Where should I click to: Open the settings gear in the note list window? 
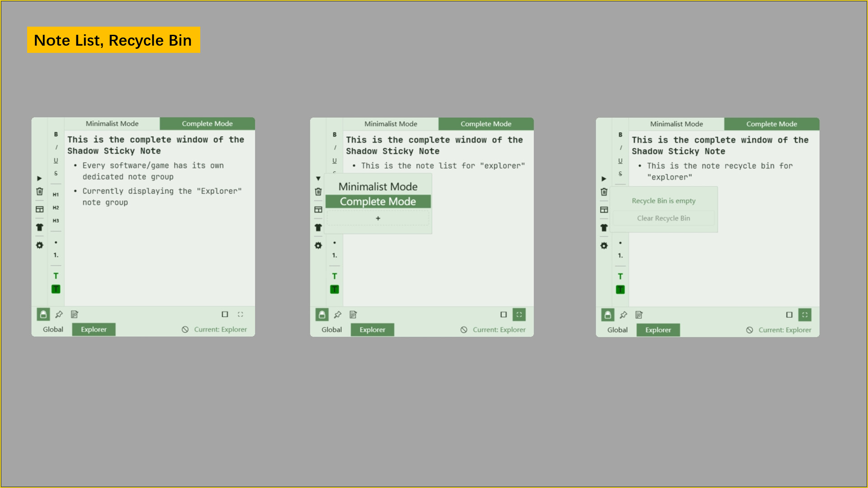(x=318, y=245)
